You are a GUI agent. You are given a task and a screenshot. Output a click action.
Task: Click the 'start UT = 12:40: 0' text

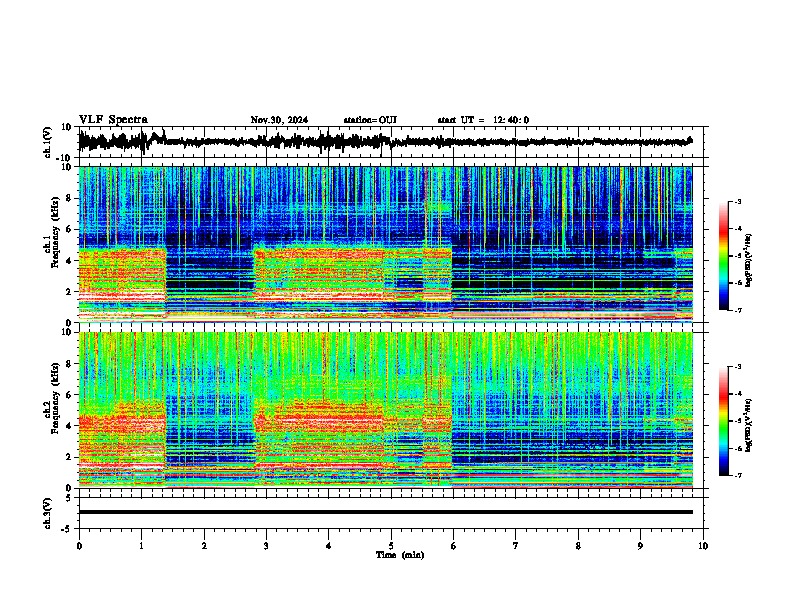click(483, 120)
